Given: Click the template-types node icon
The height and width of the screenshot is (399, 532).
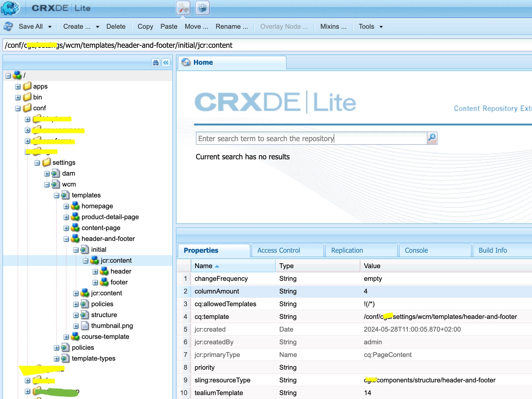Looking at the screenshot, I should click(x=65, y=358).
